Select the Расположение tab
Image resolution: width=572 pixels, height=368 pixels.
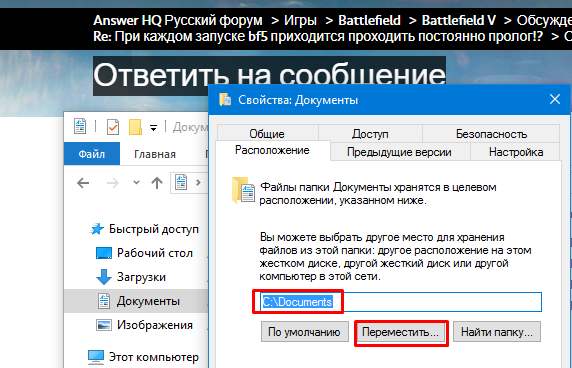273,150
